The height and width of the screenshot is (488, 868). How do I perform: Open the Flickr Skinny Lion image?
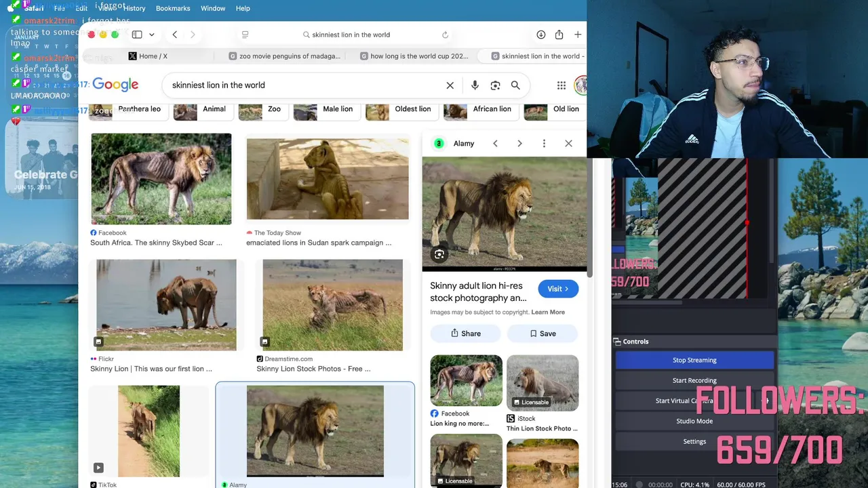[166, 305]
